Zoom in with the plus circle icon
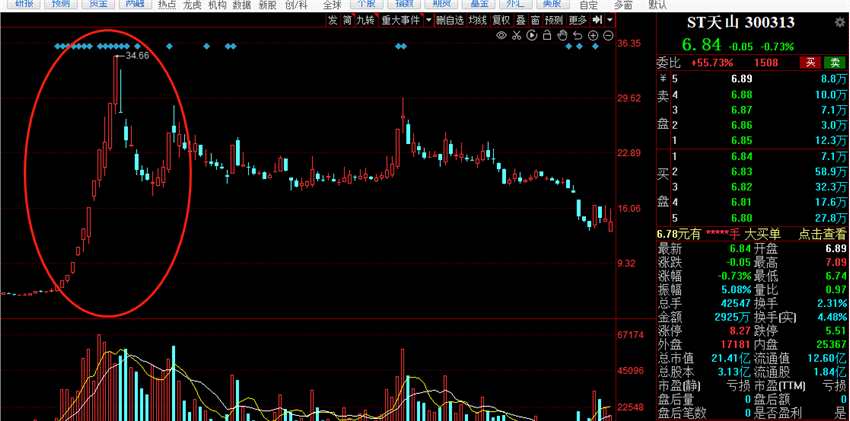Screen dimensions: 850x421 [593, 36]
